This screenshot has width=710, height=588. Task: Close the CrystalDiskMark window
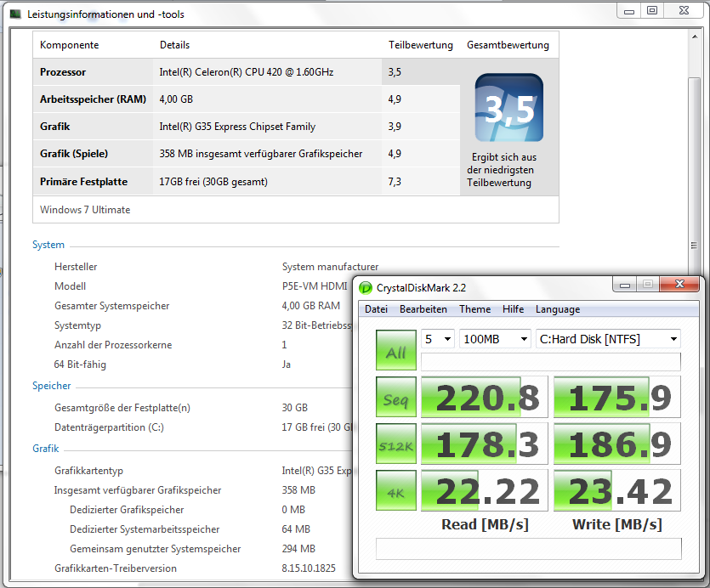point(679,285)
